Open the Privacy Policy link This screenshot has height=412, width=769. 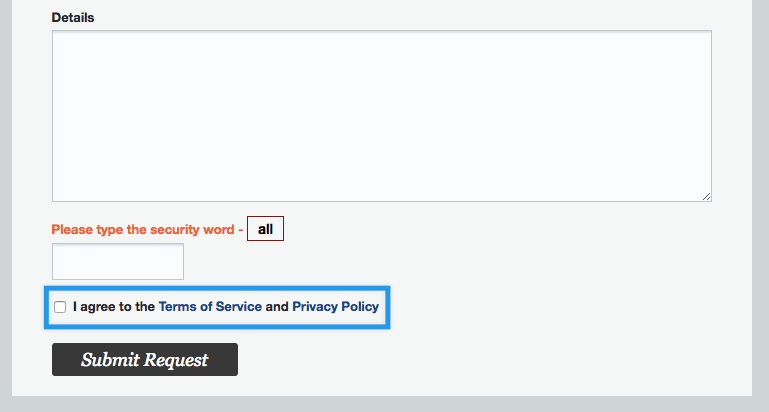tap(335, 307)
